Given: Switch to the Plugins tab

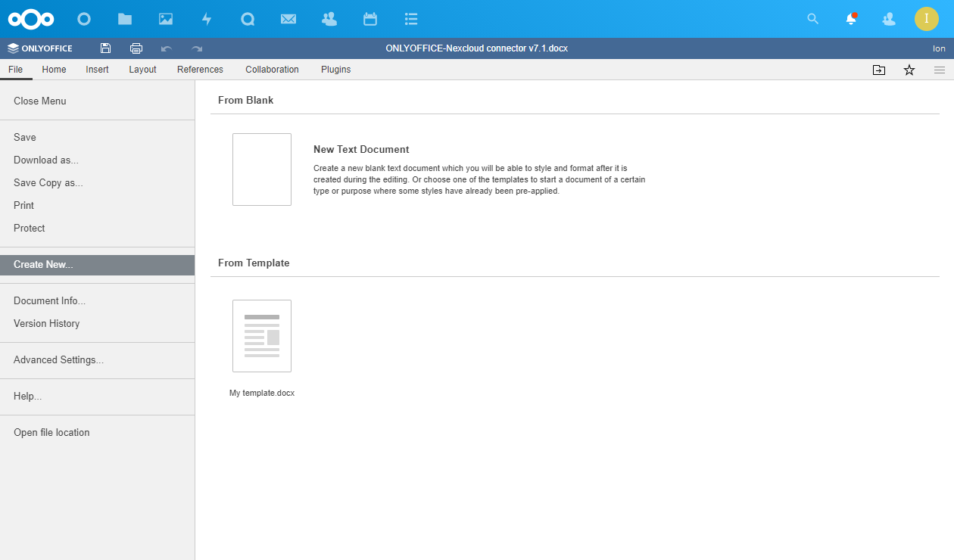Looking at the screenshot, I should [336, 70].
